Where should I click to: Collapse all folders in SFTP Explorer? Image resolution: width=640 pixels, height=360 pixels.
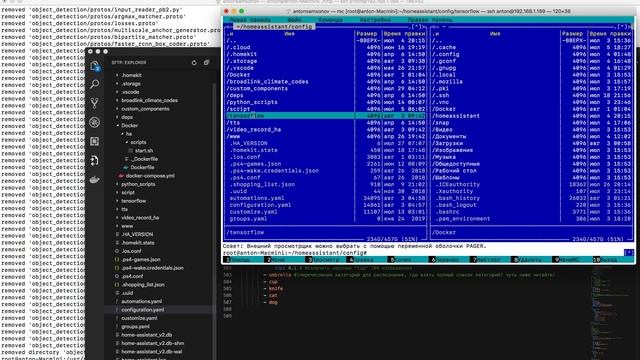pyautogui.click(x=207, y=62)
